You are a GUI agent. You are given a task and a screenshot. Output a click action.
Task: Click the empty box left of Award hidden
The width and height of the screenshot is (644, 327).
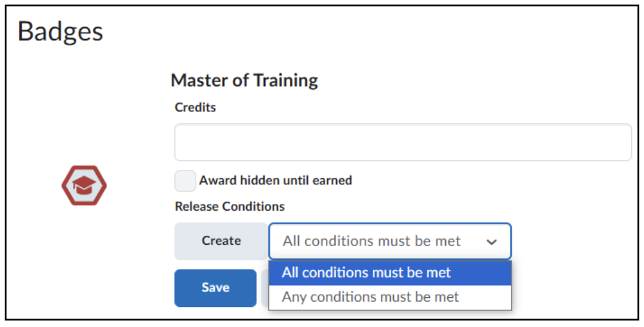(185, 181)
